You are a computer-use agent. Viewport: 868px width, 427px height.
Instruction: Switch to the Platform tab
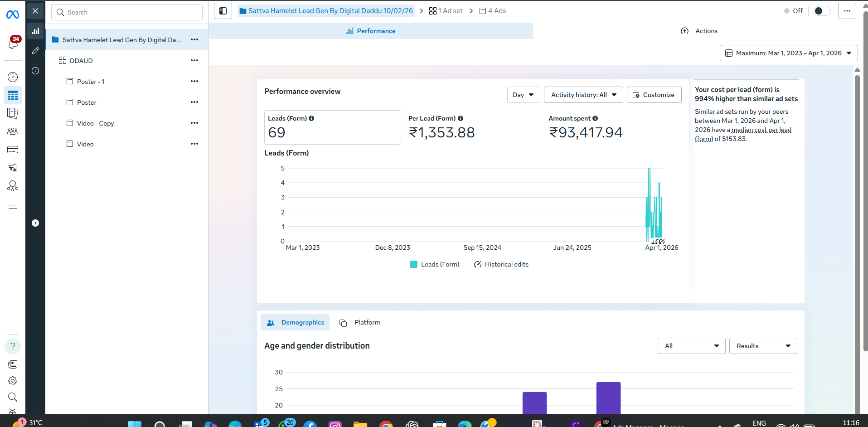pyautogui.click(x=360, y=322)
